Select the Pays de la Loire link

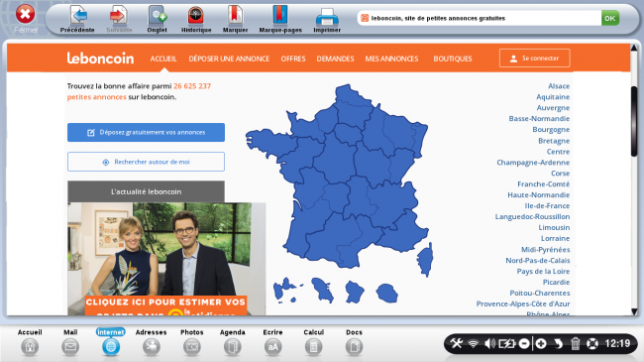[543, 272]
